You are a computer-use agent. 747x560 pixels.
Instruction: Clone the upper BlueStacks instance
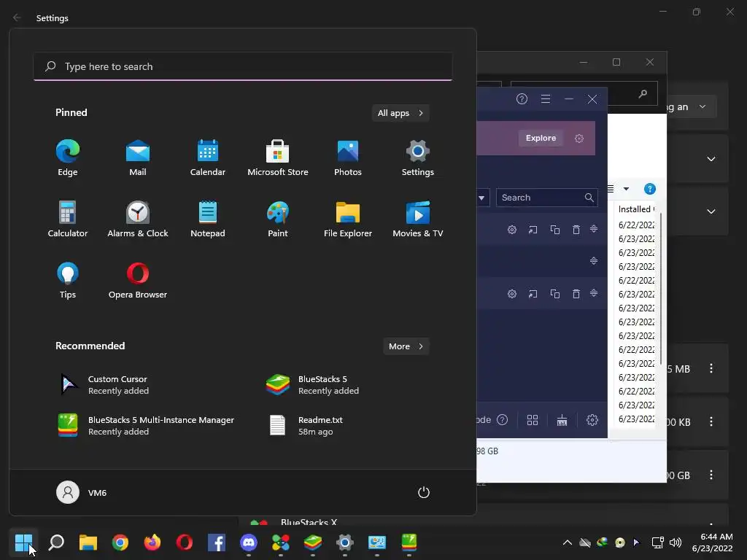tap(555, 230)
